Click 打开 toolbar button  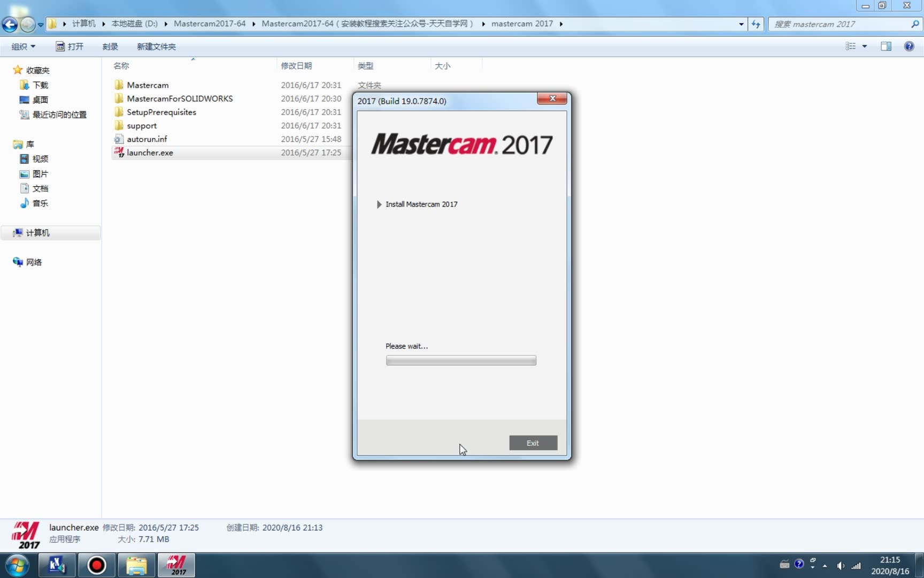point(70,47)
